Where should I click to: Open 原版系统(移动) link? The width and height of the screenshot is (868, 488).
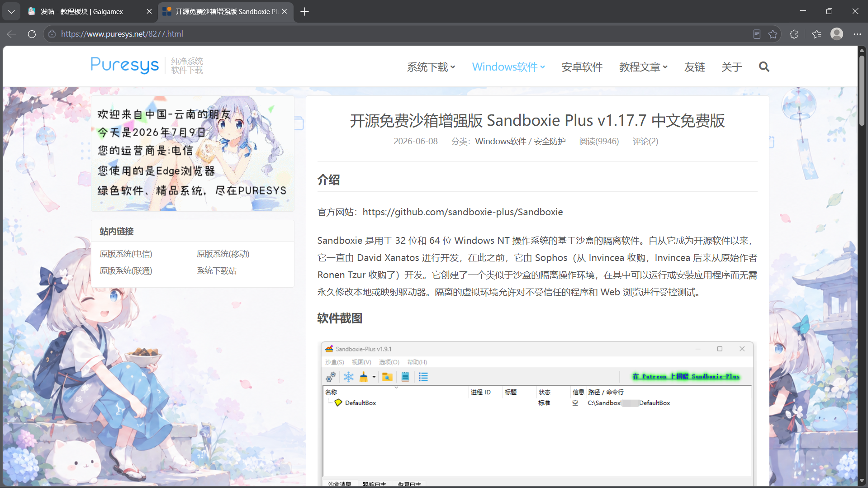[x=223, y=254]
